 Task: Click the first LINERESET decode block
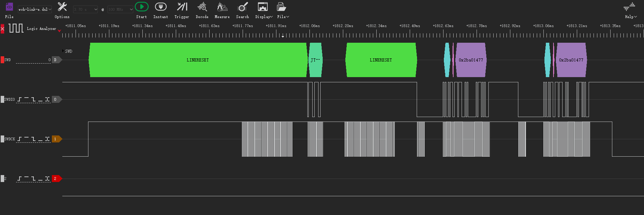click(197, 60)
